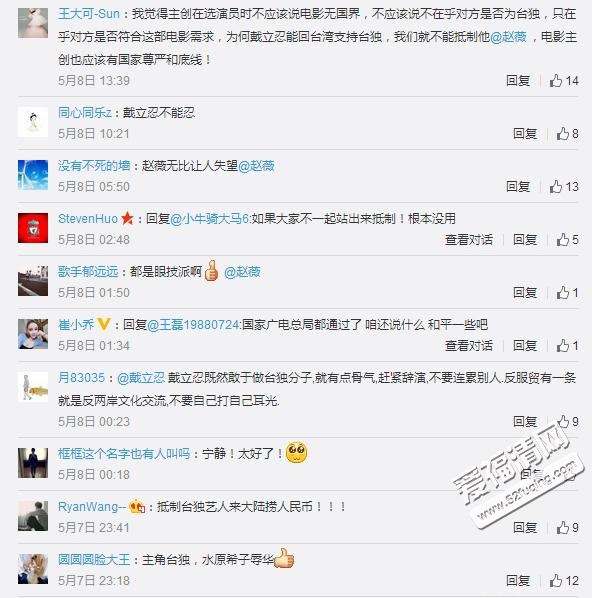
Task: Like 歌手郁远远's comment
Action: (x=567, y=293)
